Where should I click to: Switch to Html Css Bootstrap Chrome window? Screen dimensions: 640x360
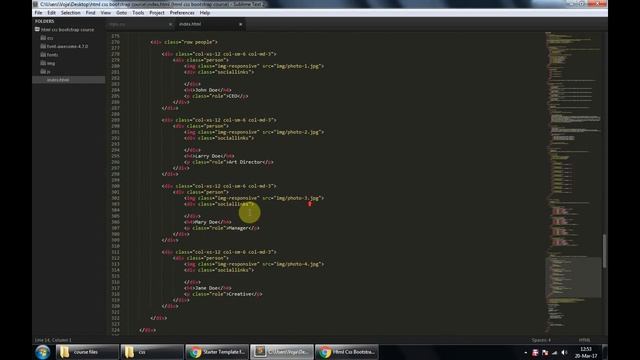[347, 352]
